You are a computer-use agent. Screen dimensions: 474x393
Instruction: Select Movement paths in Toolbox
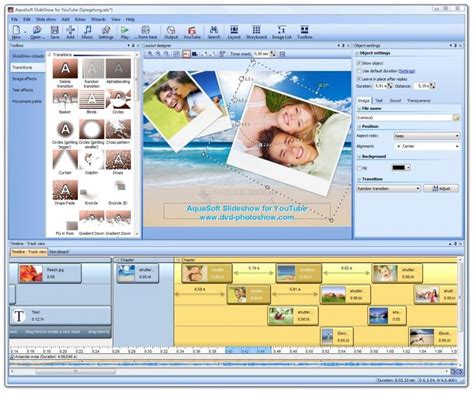28,101
